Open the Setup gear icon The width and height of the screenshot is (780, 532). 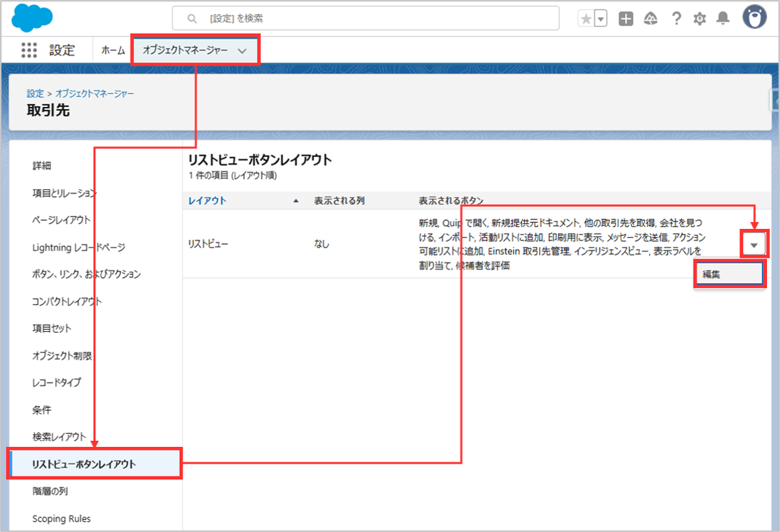[x=700, y=19]
